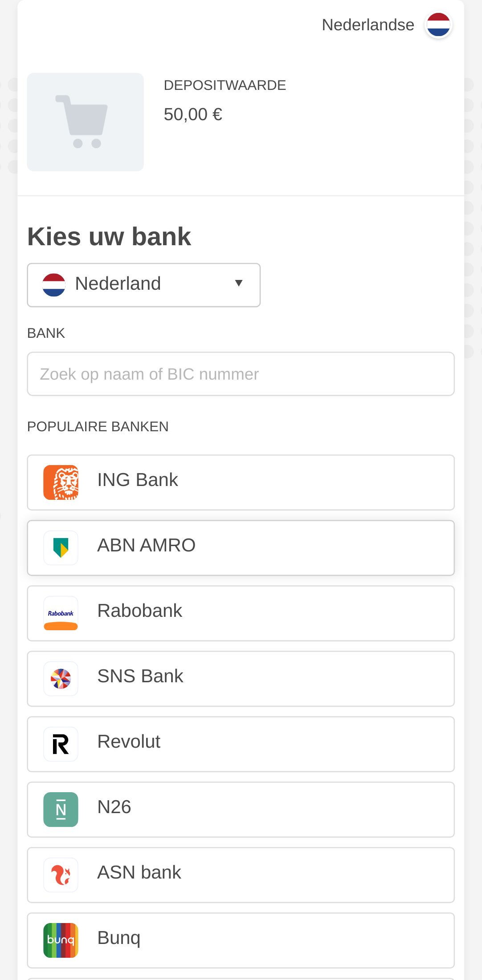Click the ING Bank lion logo
Image resolution: width=482 pixels, height=980 pixels.
(x=61, y=482)
